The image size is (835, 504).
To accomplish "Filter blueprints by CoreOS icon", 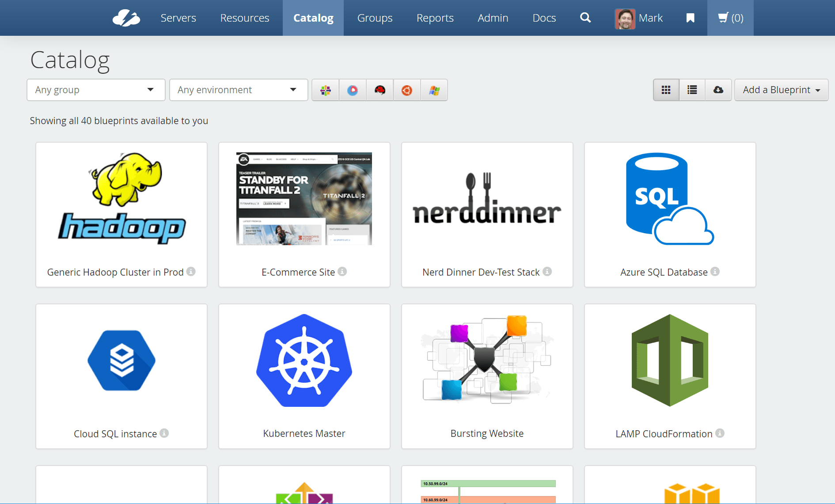I will [x=353, y=90].
